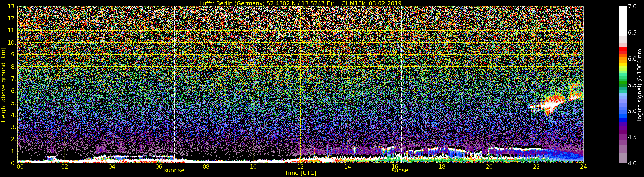Click the 12 hour tick on the time axis
Screen dimensions: 644x177
(x=300, y=167)
